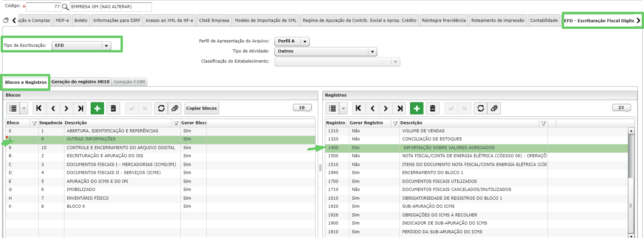The width and height of the screenshot is (644, 238).
Task: Filter the Registros Descrição column
Action: click(x=543, y=123)
